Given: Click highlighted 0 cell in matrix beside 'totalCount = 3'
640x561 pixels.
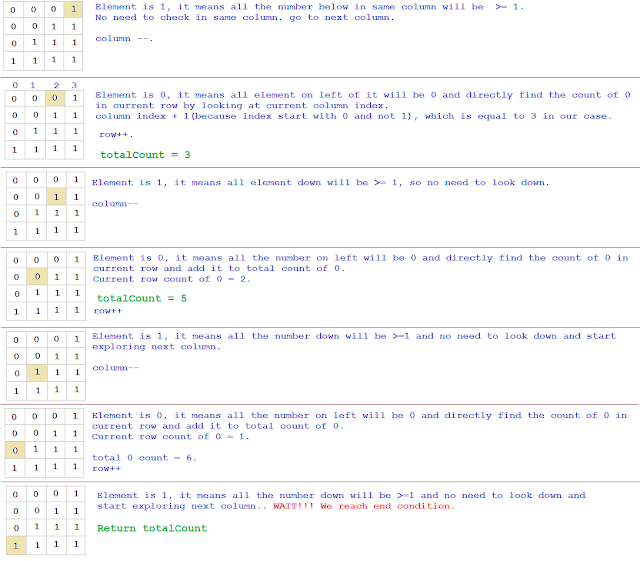Looking at the screenshot, I should tap(55, 98).
